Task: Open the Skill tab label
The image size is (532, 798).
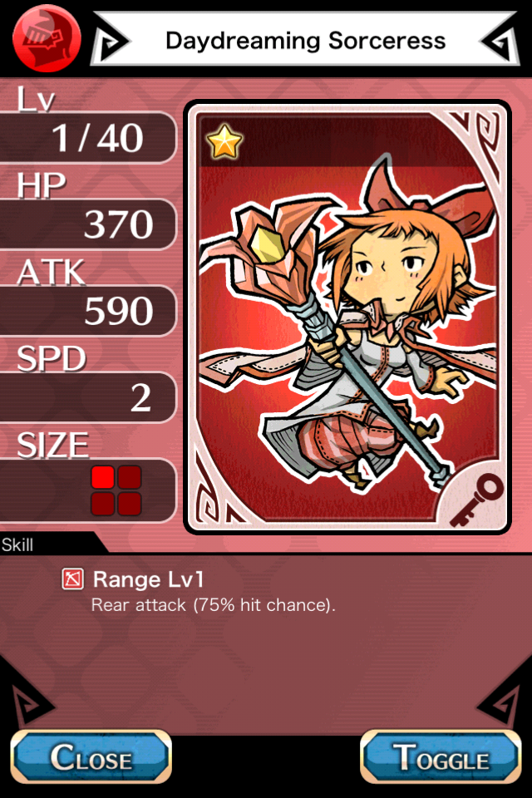Action: [17, 545]
